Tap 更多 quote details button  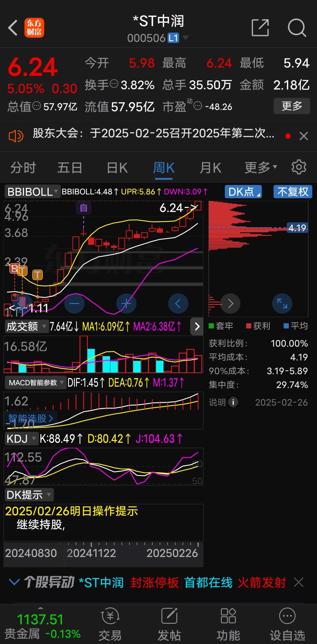tap(292, 106)
